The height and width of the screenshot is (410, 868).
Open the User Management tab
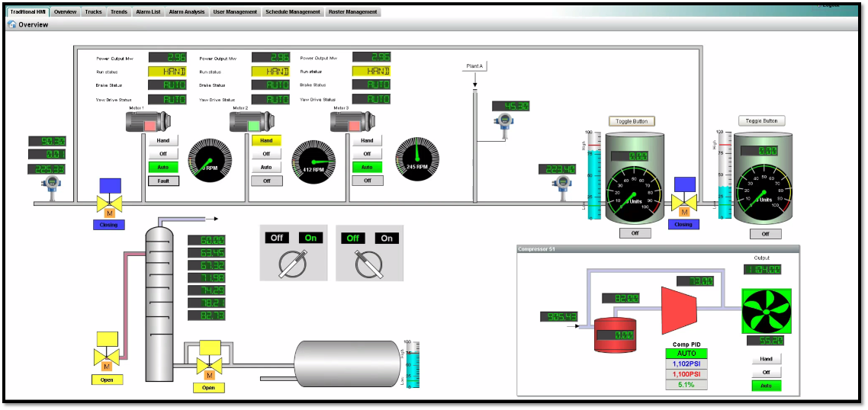click(235, 11)
